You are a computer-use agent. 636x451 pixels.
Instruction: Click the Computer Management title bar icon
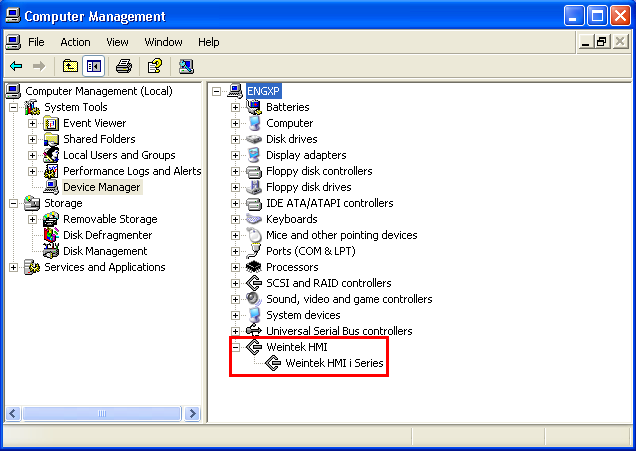click(13, 16)
